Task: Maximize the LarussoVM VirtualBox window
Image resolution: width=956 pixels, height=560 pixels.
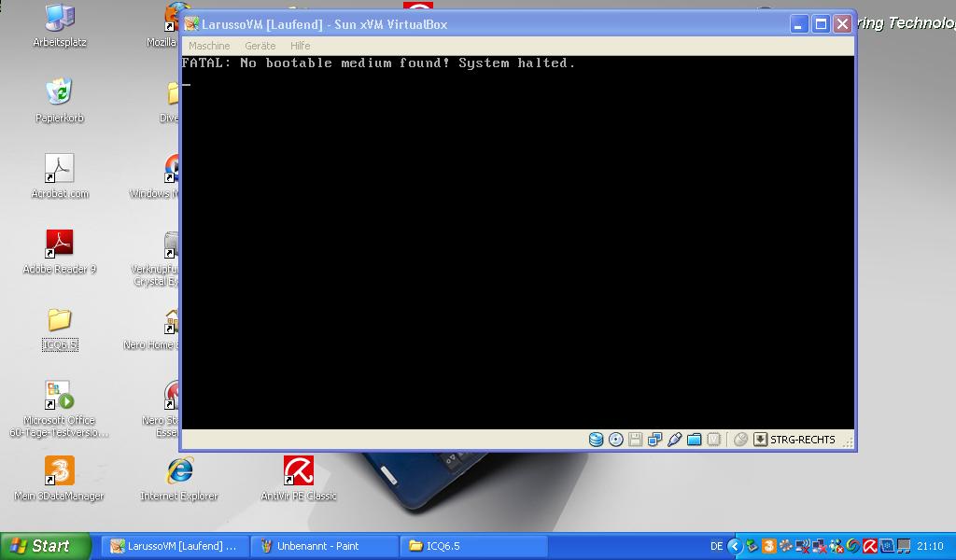Action: click(821, 24)
